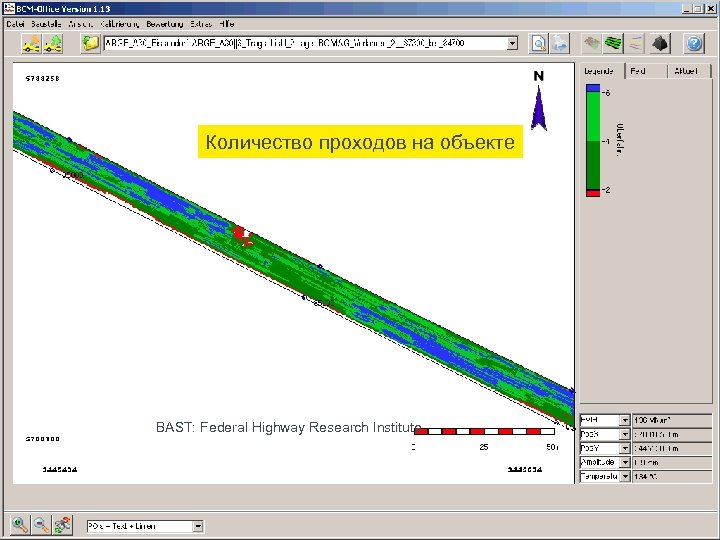
Task: Click the north arrow compass on map
Action: tap(539, 102)
